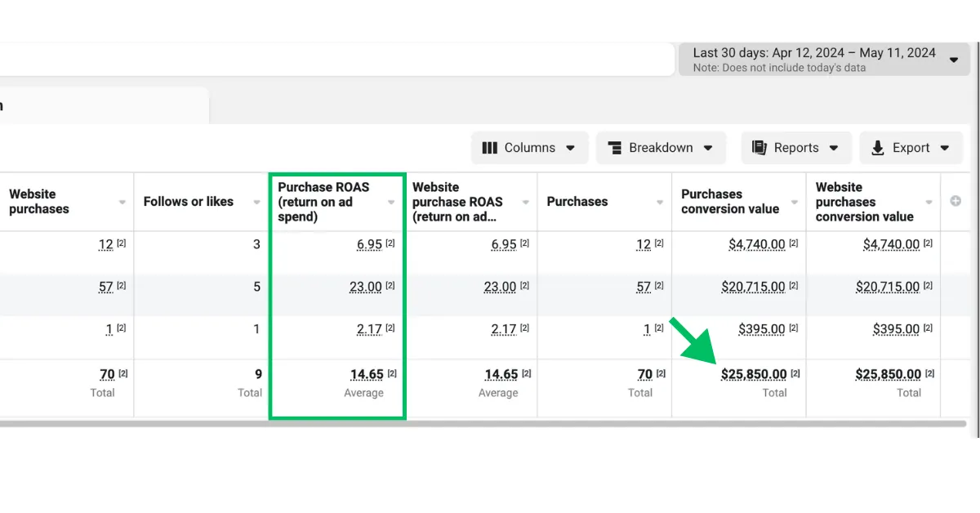The image size is (980, 513).
Task: Click the Breakdown icon
Action: tap(615, 148)
